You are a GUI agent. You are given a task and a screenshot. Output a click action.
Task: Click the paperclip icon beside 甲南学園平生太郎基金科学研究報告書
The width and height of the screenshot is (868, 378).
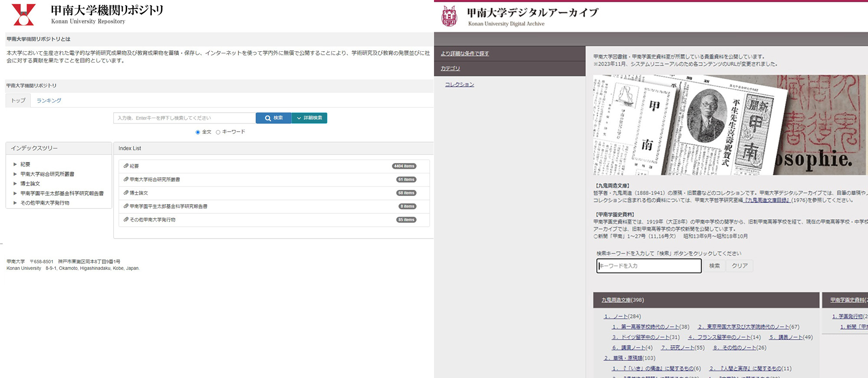click(126, 206)
